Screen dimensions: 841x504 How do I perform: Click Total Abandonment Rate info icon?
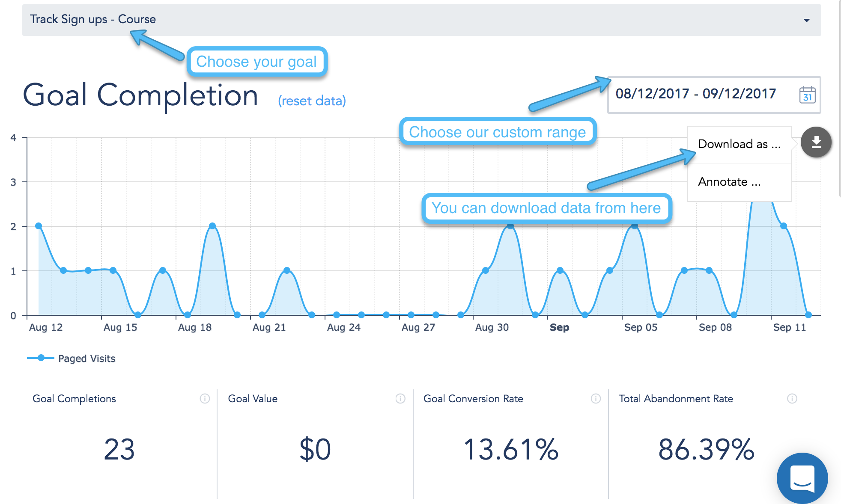point(792,399)
